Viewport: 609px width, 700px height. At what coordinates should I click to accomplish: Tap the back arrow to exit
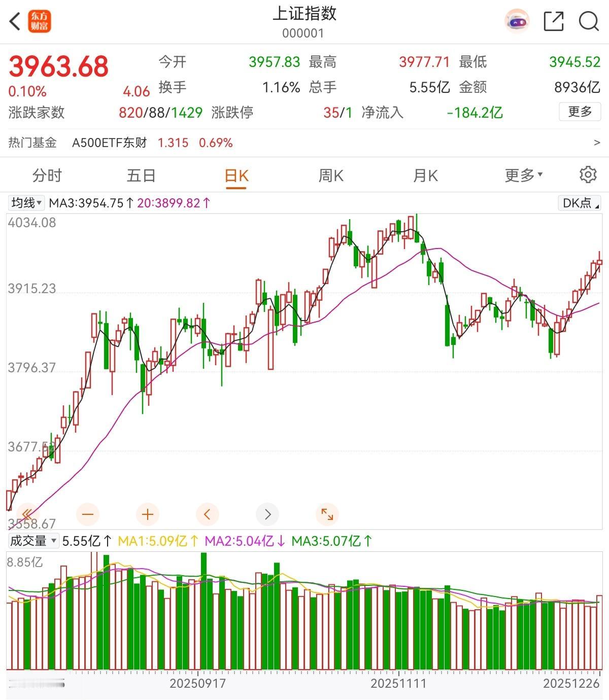15,21
